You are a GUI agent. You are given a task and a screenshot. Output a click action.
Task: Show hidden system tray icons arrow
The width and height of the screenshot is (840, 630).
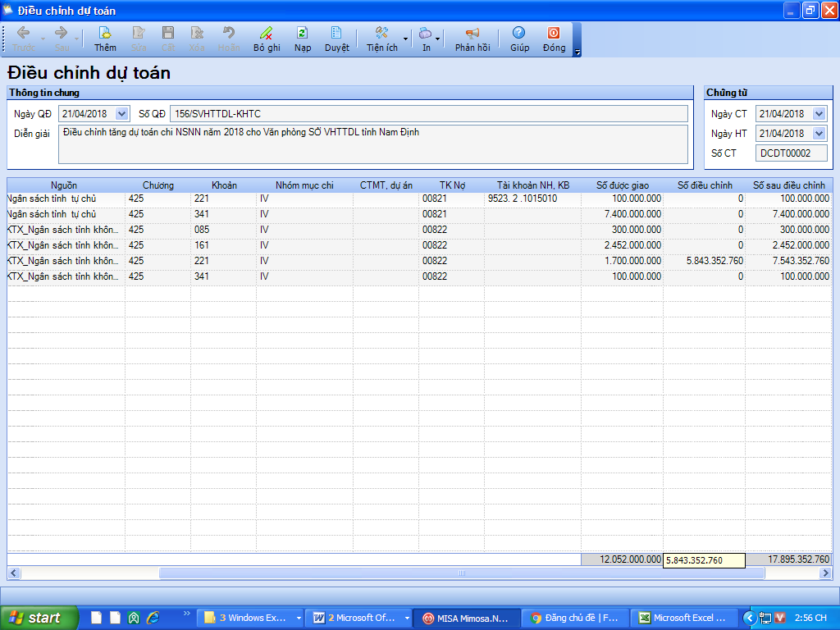click(750, 619)
